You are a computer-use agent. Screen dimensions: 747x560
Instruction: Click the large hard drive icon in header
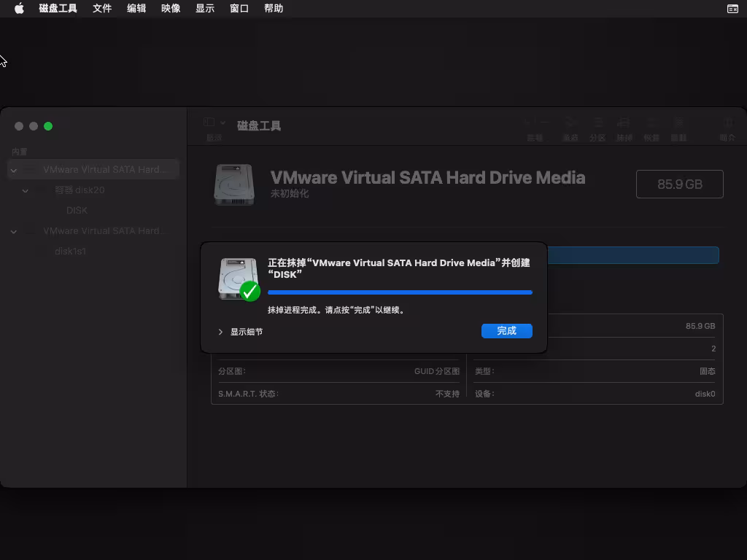pos(234,184)
